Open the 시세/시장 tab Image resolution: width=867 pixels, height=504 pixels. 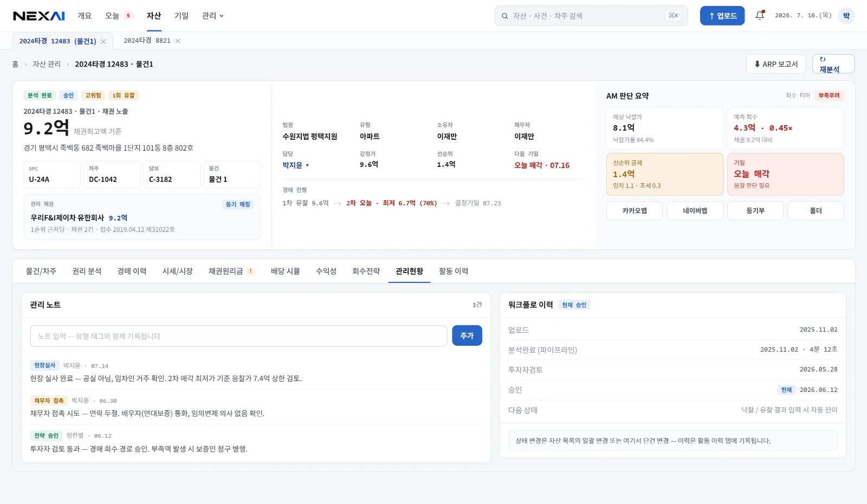coord(178,271)
